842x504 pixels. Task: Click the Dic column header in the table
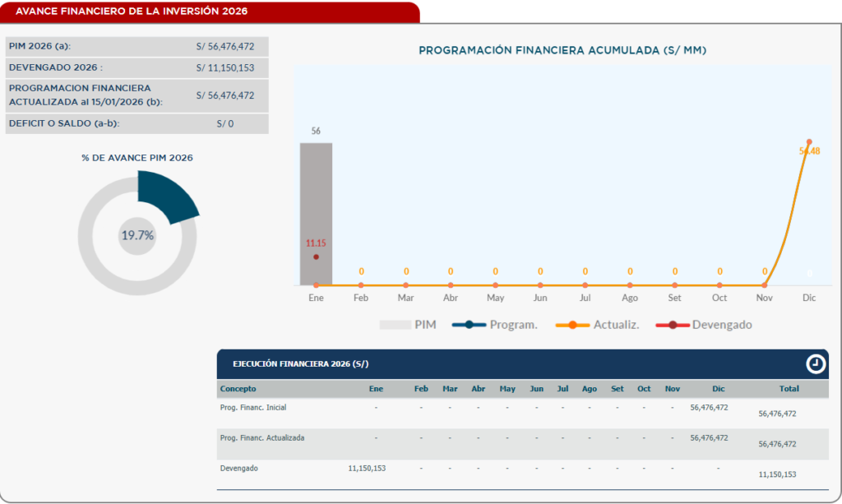[719, 389]
